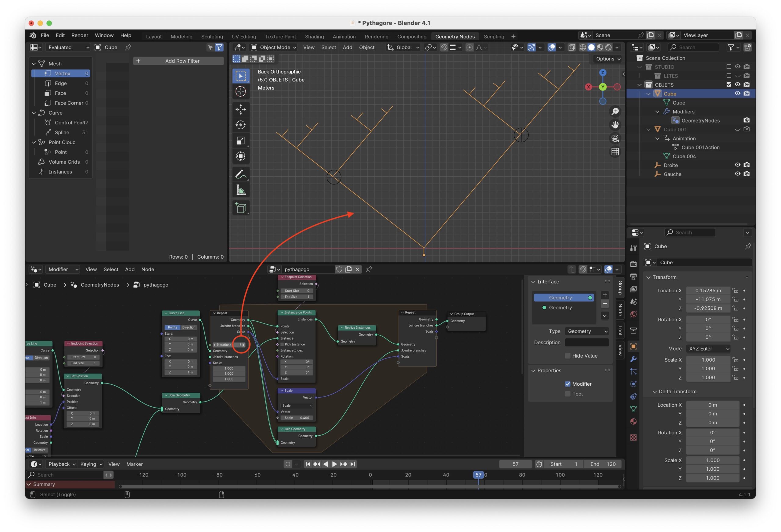Collapse the Mesh tree in spreadsheet

(34, 64)
